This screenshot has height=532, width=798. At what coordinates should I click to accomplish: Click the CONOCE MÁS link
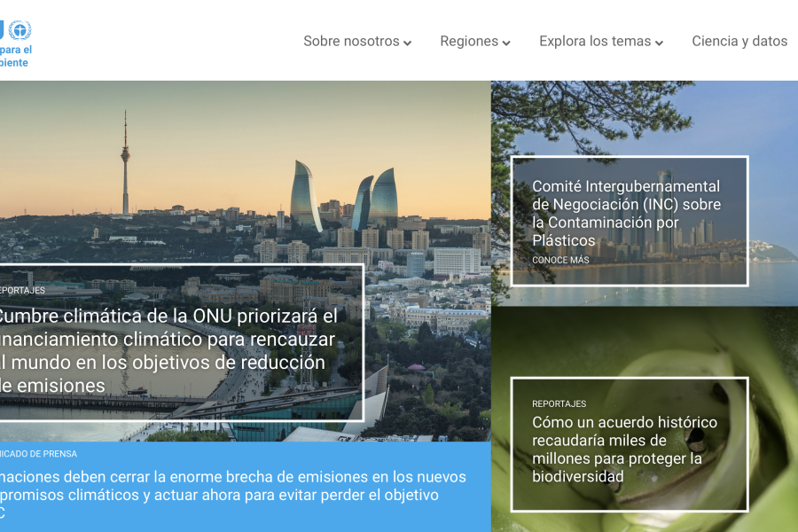point(560,260)
